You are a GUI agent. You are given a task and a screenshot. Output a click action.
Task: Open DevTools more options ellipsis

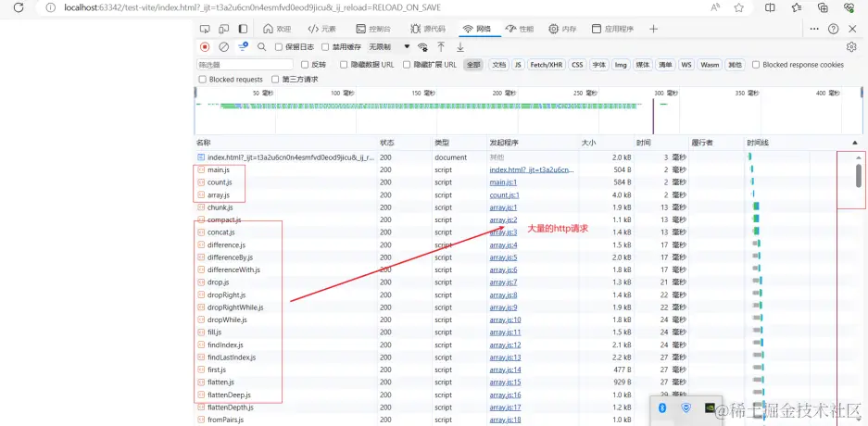pos(814,29)
